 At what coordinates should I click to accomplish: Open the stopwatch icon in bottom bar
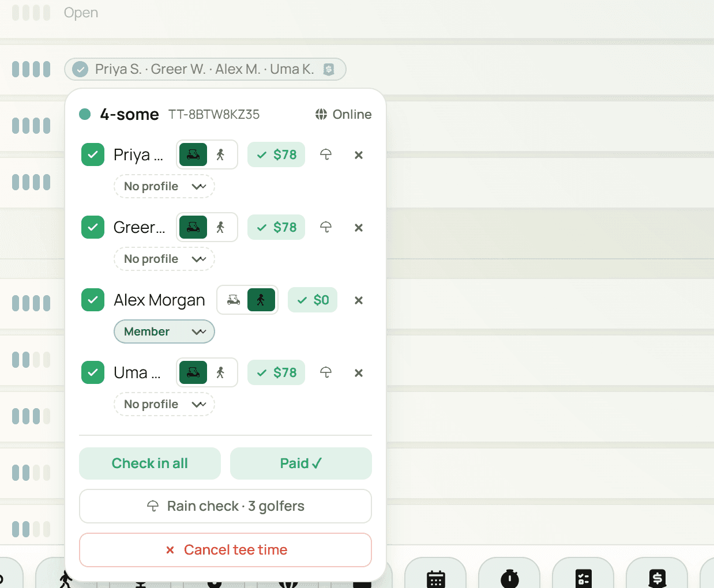click(510, 578)
